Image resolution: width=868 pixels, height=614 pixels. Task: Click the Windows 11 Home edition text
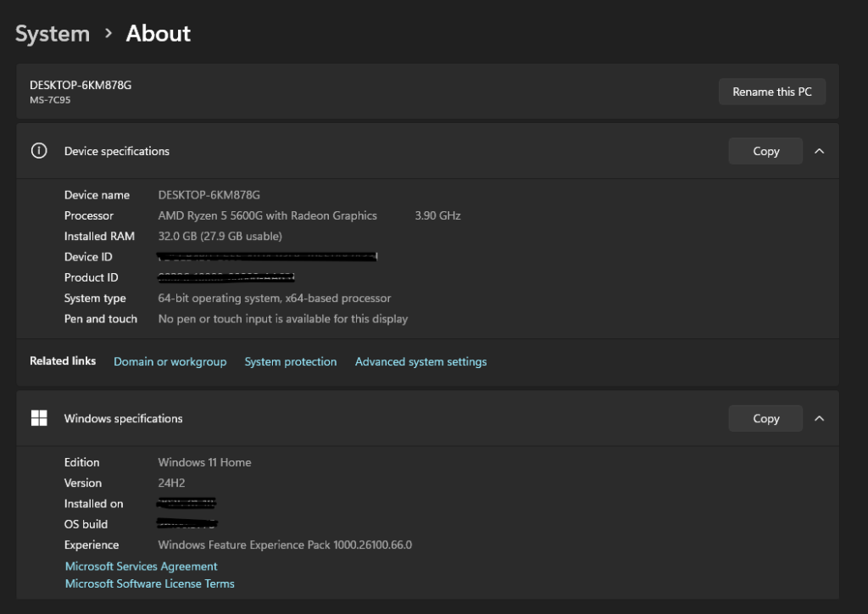click(x=204, y=462)
